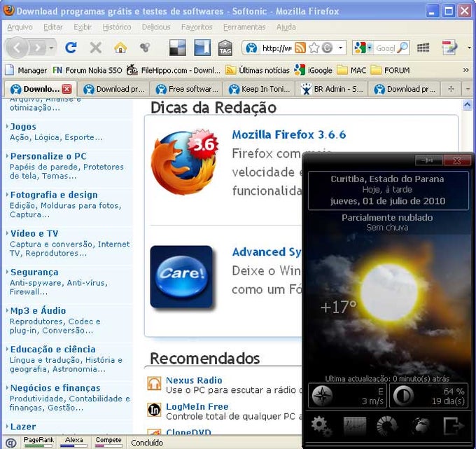
Task: Click the URL address field
Action: pyautogui.click(x=277, y=48)
